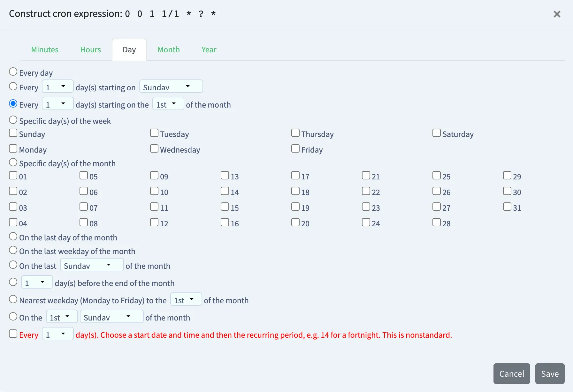The height and width of the screenshot is (392, 573).
Task: Open the Year tab
Action: coord(209,49)
